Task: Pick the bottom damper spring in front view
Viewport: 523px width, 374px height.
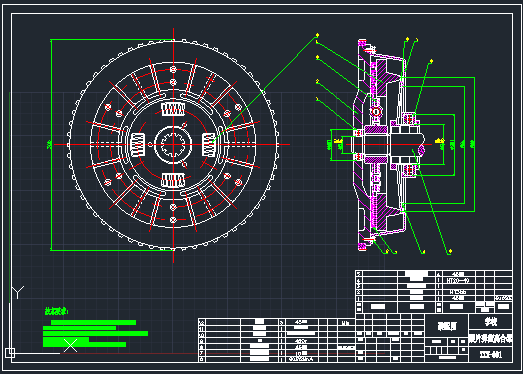Action: tap(173, 180)
